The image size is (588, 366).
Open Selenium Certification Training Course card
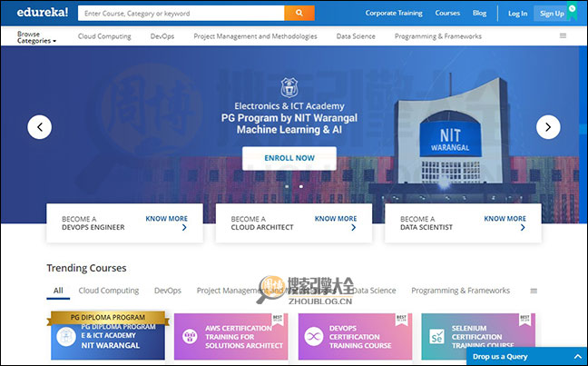(x=478, y=336)
